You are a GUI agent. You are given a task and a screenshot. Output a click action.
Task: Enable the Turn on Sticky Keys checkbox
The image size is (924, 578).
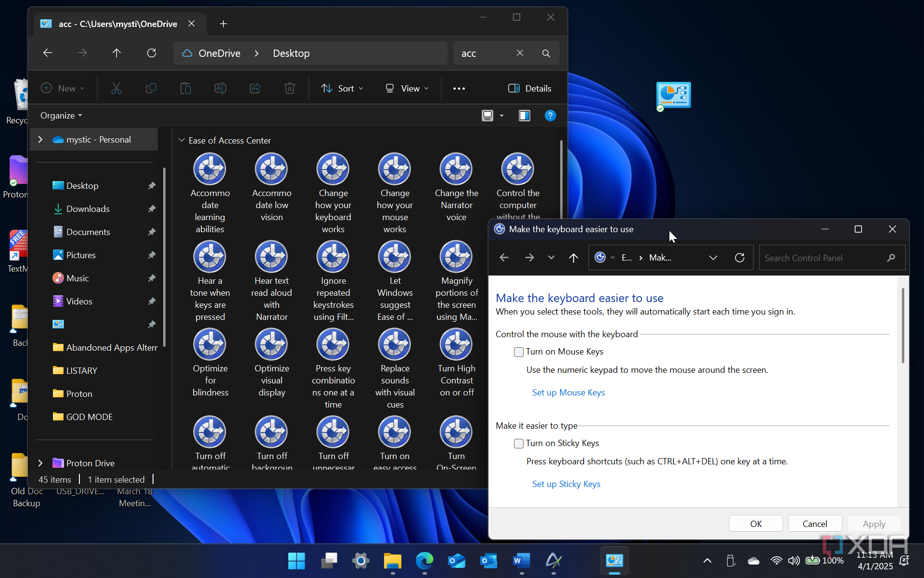coord(518,444)
